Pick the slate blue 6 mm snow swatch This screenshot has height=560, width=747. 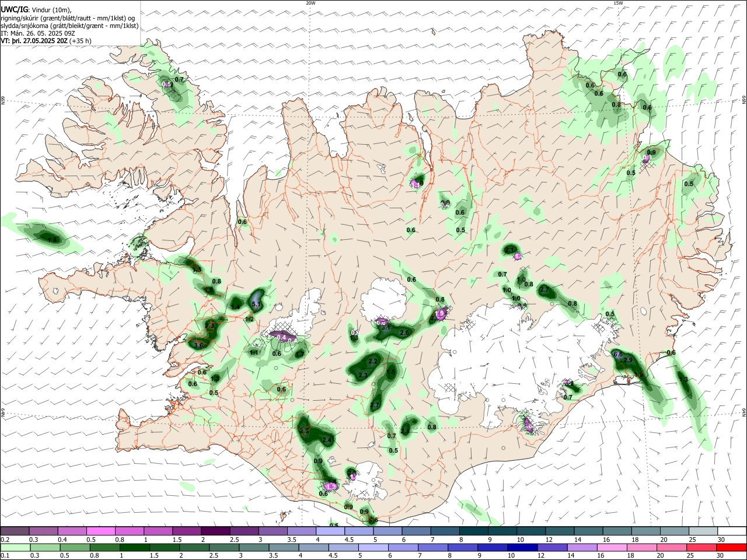[417, 531]
